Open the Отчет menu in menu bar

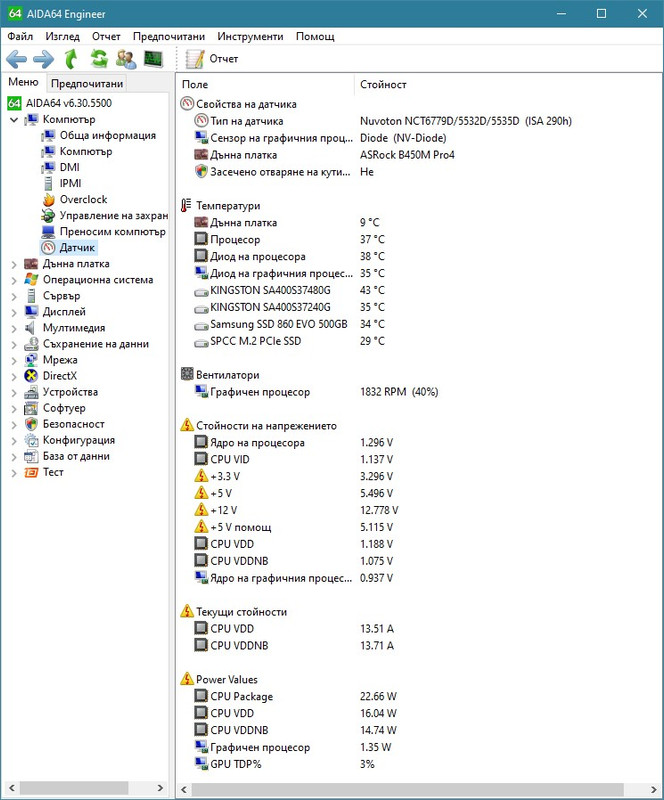(x=106, y=36)
